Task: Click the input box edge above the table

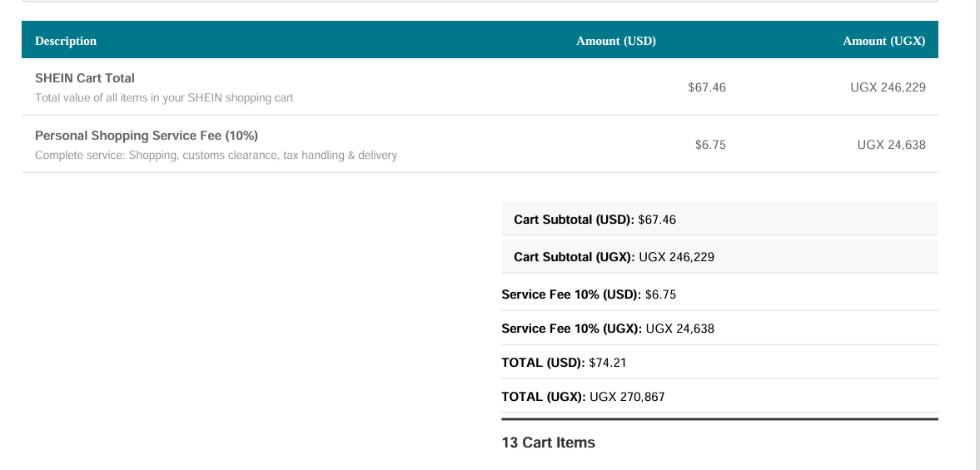Action: 480,2
